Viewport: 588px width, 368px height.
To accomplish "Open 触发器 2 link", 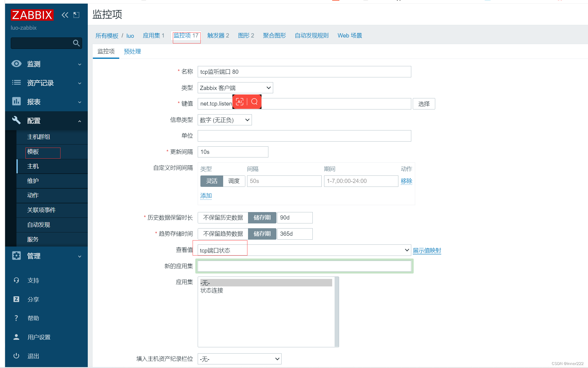I will click(218, 36).
